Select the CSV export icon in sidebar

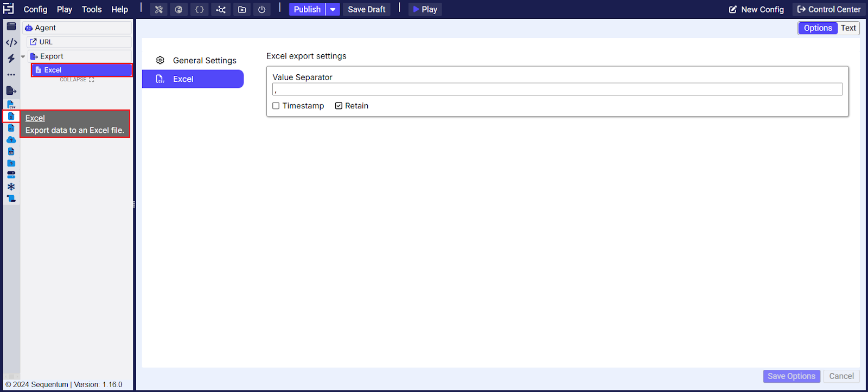(x=11, y=104)
